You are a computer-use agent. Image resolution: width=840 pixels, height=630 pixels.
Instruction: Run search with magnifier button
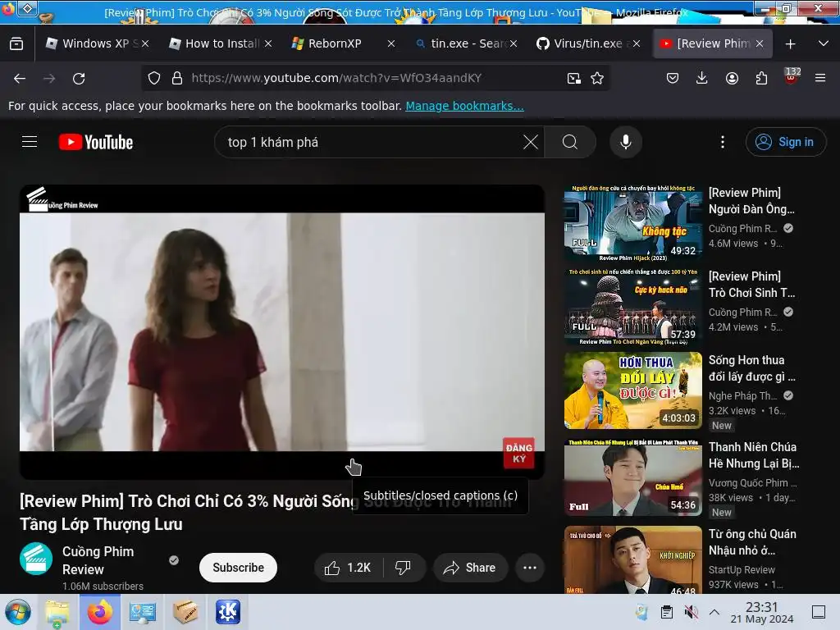pyautogui.click(x=570, y=142)
